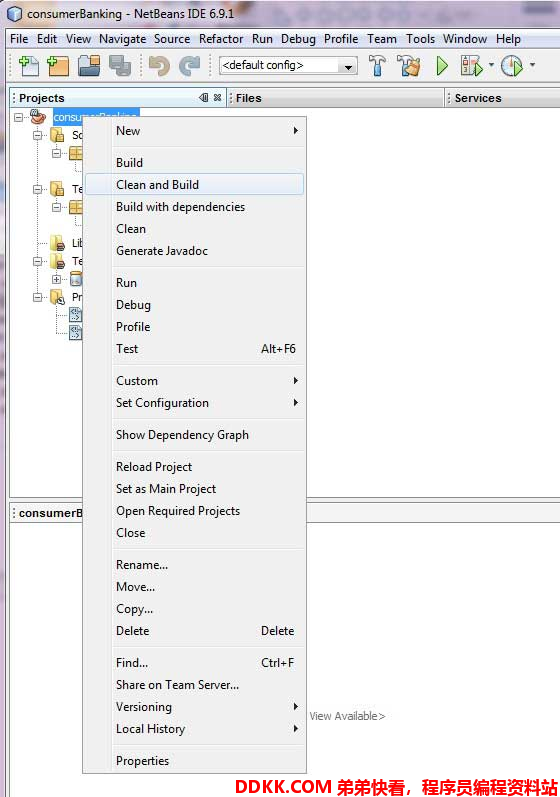
Task: Open the Edit menu
Action: (47, 39)
